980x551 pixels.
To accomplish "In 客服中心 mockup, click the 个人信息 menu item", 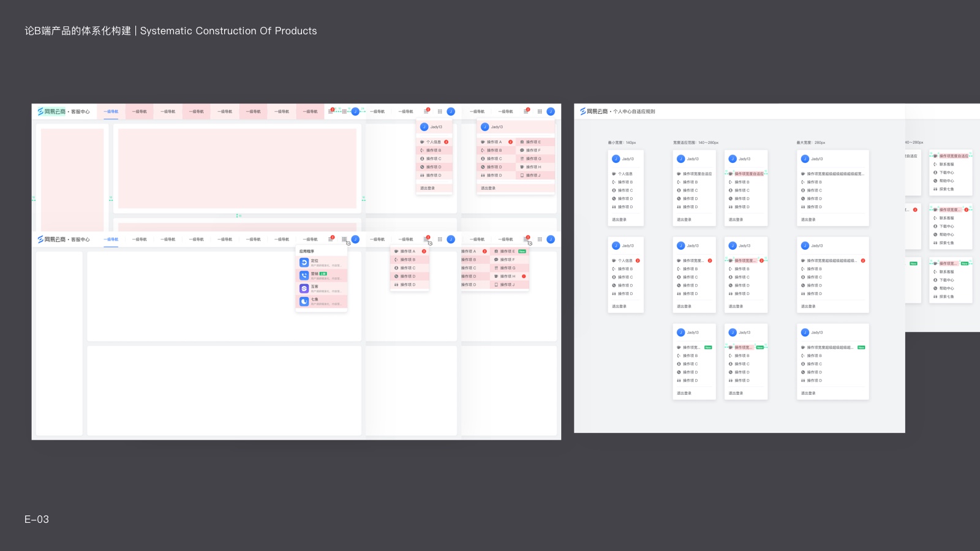I will 434,142.
